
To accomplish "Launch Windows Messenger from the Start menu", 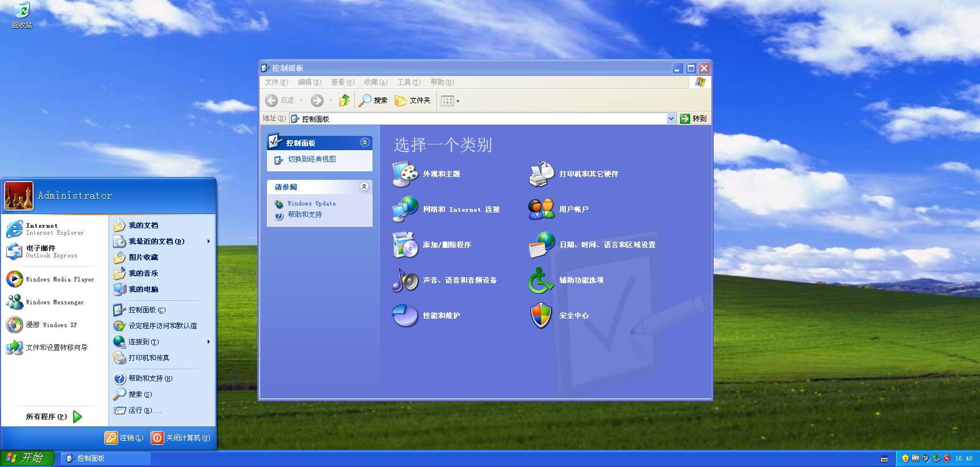I will tap(55, 302).
